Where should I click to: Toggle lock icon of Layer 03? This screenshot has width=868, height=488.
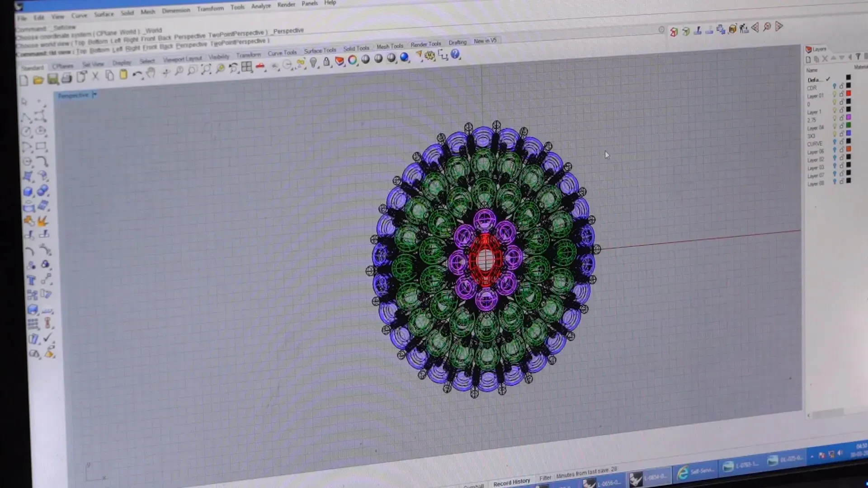[x=841, y=166]
